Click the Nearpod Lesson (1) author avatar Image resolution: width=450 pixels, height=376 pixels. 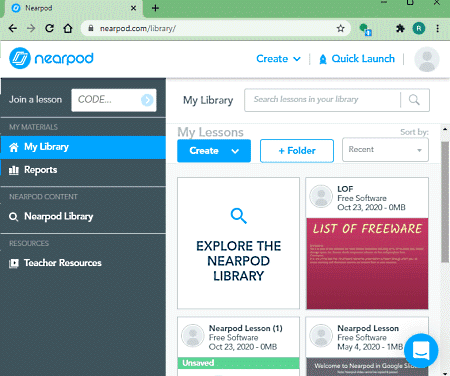click(x=193, y=336)
